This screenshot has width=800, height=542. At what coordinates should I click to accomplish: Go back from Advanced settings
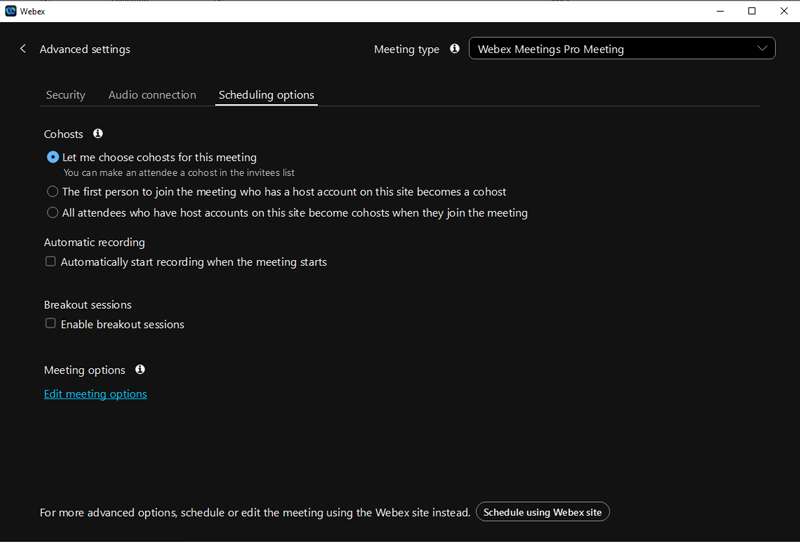(22, 48)
